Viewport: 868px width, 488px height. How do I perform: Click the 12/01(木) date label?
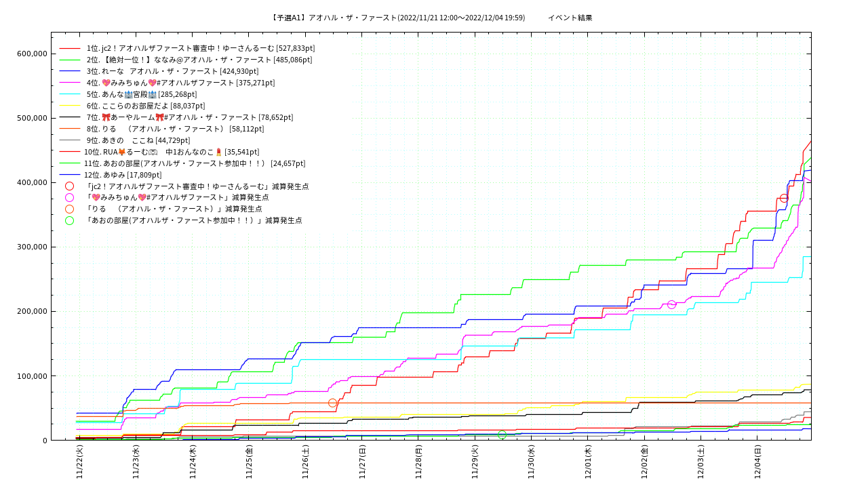pos(588,462)
